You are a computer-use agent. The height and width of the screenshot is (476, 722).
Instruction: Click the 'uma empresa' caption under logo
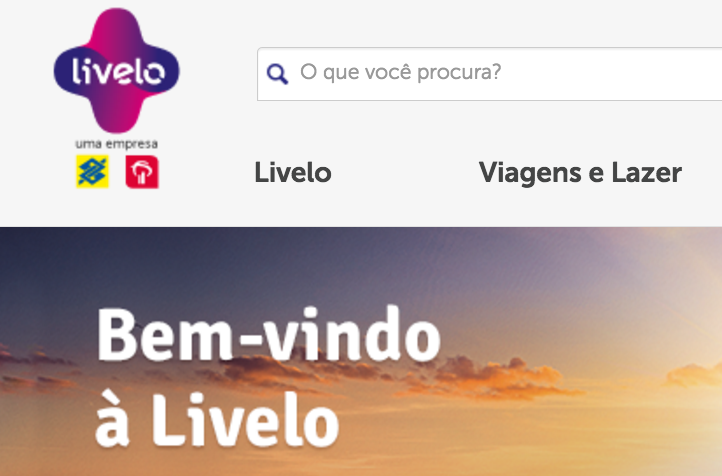(116, 144)
